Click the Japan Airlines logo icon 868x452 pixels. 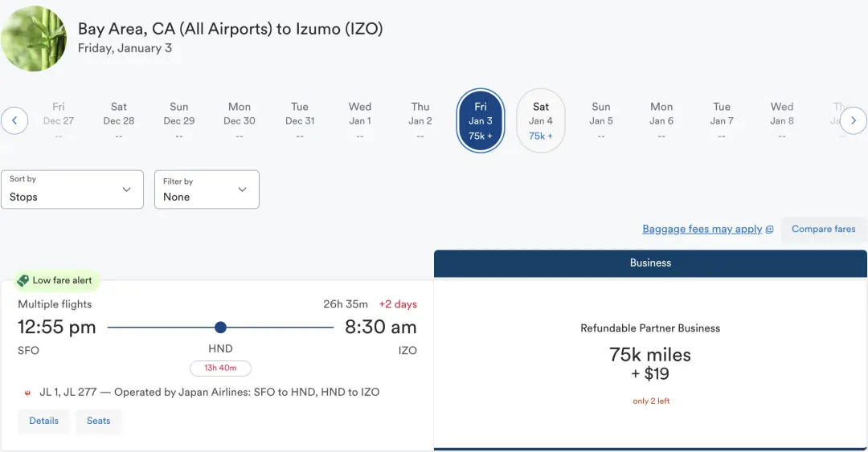point(29,393)
